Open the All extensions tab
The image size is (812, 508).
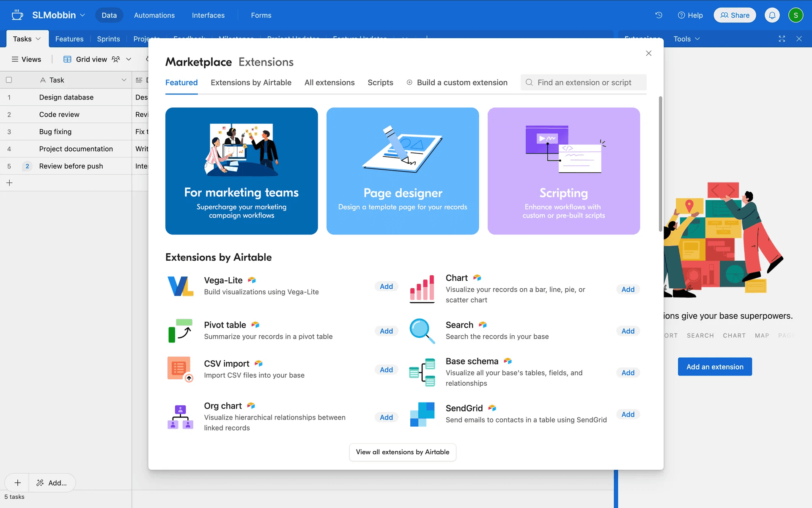coord(329,83)
